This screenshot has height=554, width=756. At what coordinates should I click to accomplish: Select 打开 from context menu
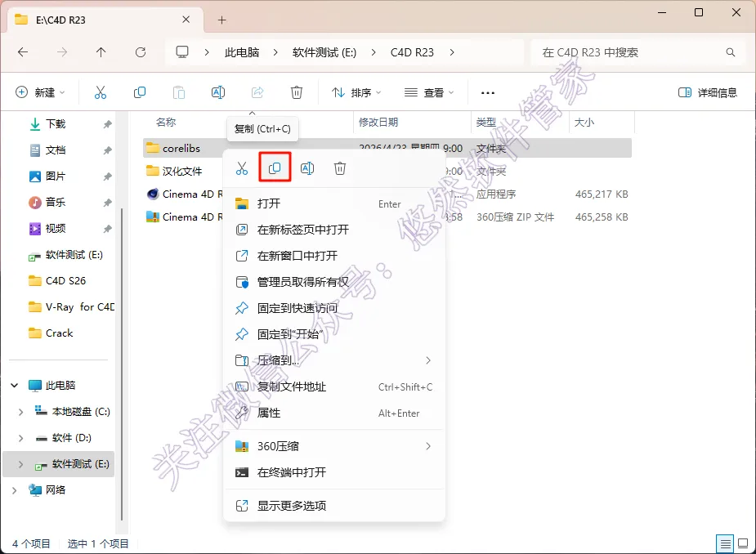334,203
